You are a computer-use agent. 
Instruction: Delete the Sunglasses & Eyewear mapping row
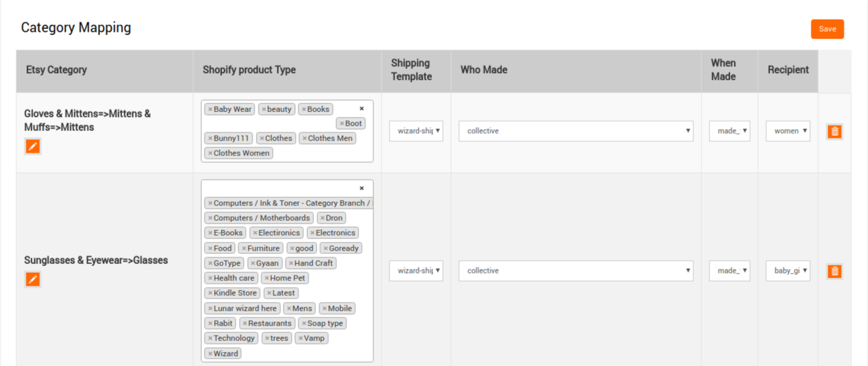click(x=834, y=271)
